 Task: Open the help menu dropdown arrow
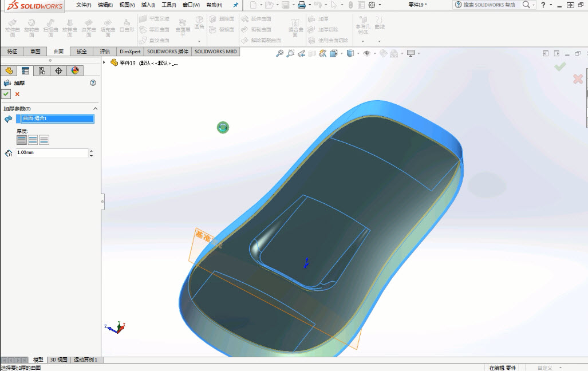tap(551, 5)
